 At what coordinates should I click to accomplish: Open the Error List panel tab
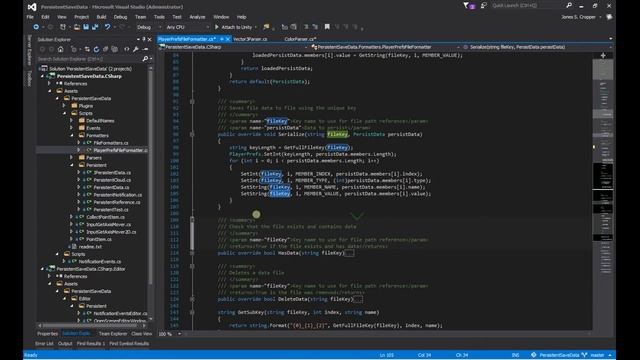44,344
